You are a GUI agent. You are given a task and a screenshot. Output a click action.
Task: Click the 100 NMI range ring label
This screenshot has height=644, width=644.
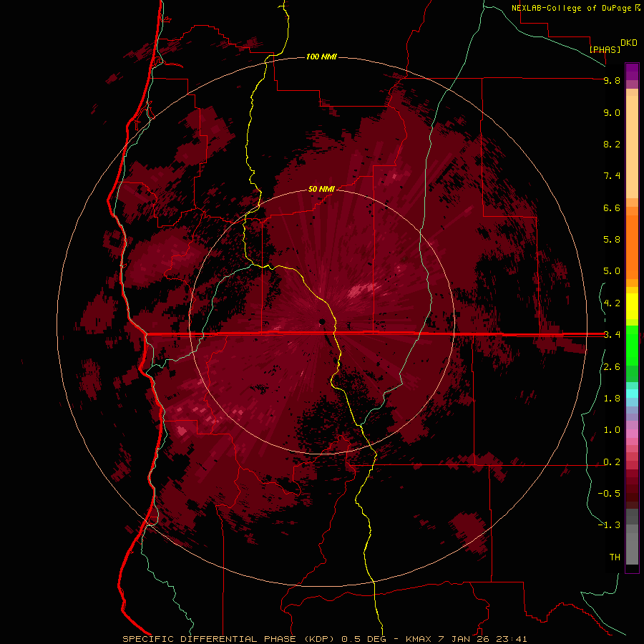click(321, 57)
